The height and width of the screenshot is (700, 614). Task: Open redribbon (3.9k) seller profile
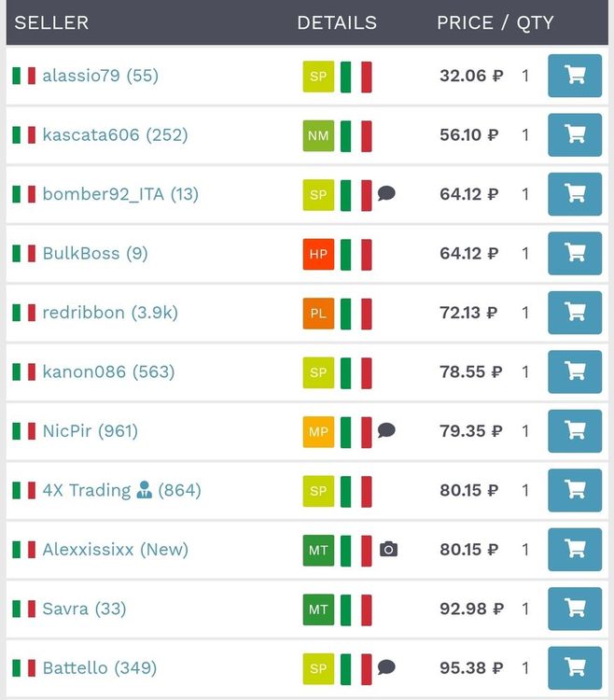pos(83,313)
